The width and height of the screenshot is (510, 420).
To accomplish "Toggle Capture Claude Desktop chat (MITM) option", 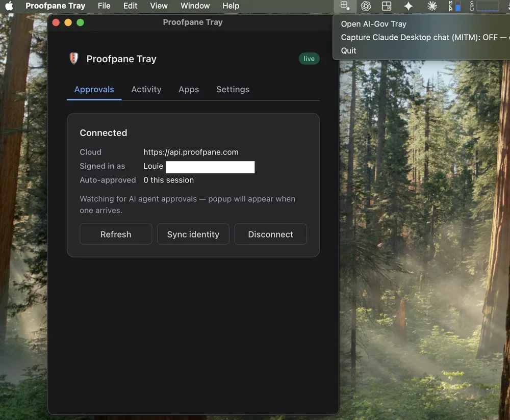I will [425, 37].
